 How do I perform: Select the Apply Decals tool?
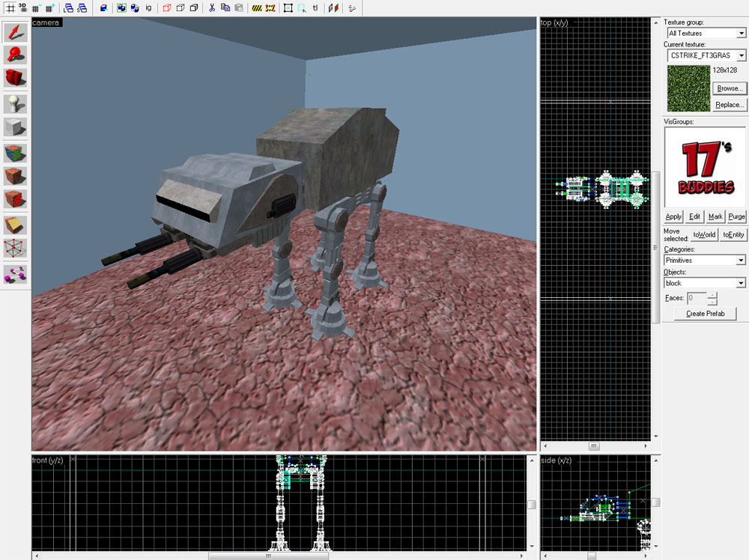point(15,199)
